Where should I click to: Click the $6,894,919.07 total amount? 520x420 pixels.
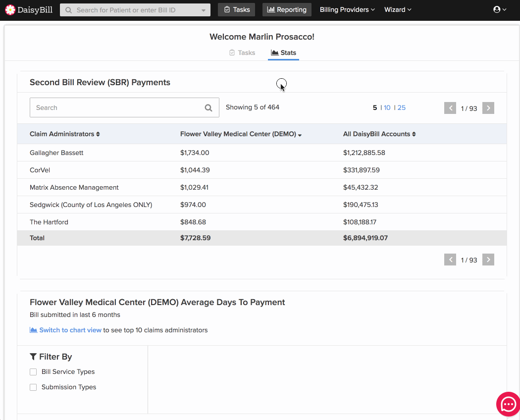point(365,238)
